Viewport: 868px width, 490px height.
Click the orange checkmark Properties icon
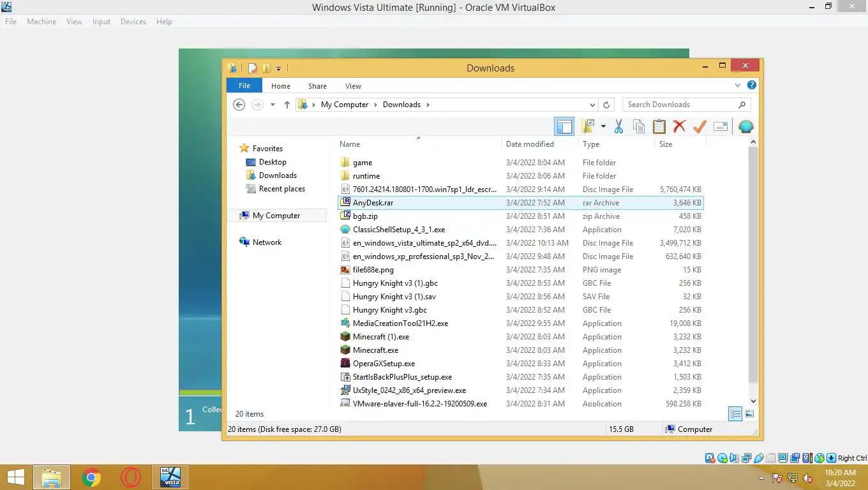click(700, 126)
